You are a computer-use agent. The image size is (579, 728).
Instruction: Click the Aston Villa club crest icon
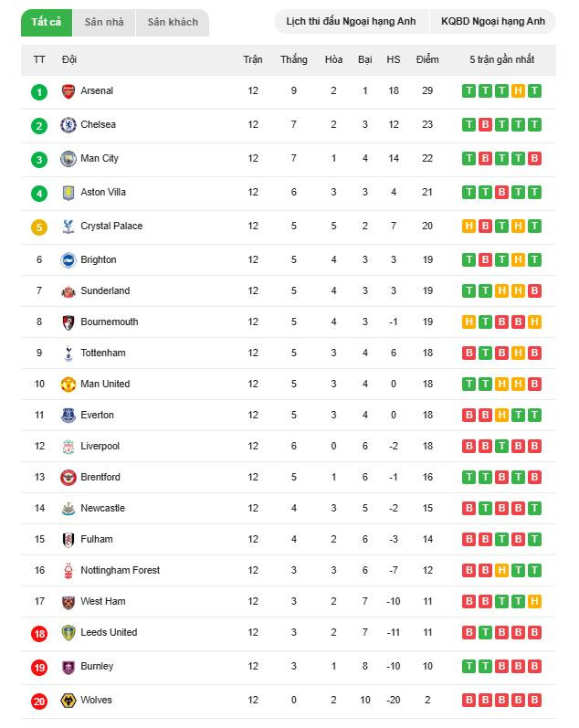click(x=68, y=193)
